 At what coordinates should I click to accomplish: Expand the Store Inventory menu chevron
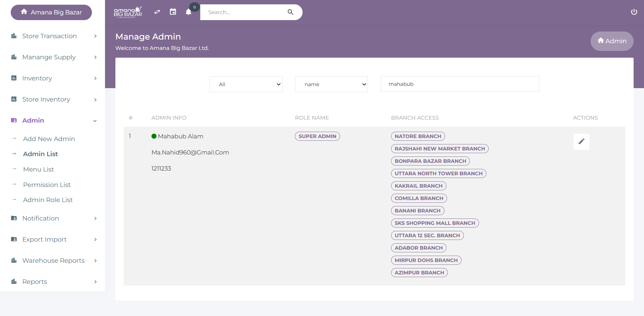pyautogui.click(x=95, y=100)
